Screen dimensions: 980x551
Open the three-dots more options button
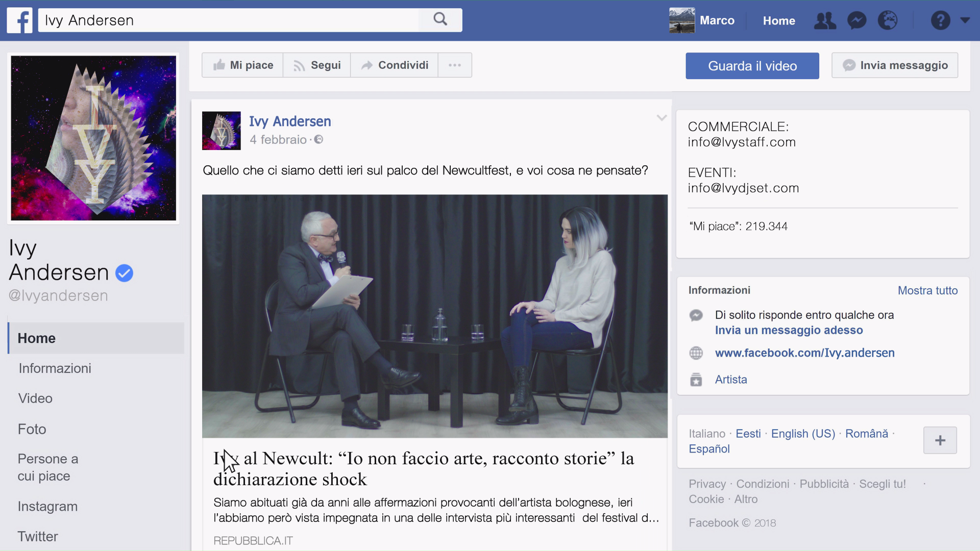[454, 65]
